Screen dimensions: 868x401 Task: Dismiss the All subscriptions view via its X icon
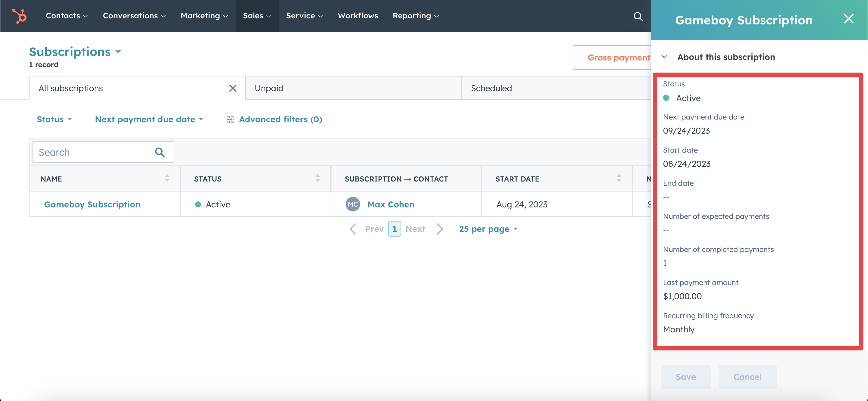[232, 88]
